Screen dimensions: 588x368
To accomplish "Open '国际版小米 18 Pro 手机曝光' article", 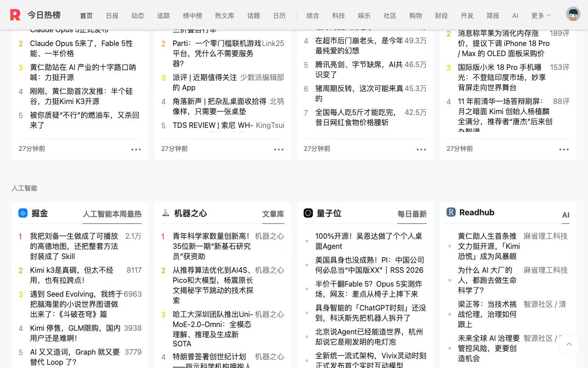I will tap(502, 77).
